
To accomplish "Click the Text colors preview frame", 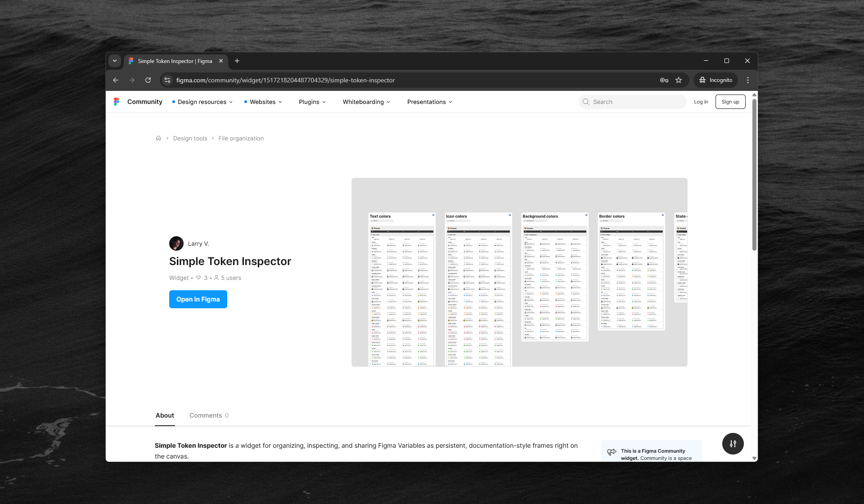I will click(402, 289).
